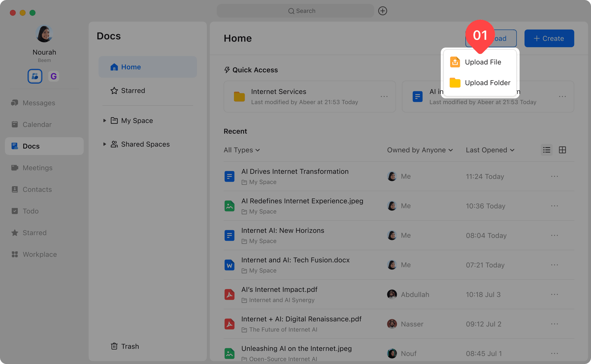Viewport: 591px width, 364px height.
Task: Choose Upload File from the menu
Action: 483,62
